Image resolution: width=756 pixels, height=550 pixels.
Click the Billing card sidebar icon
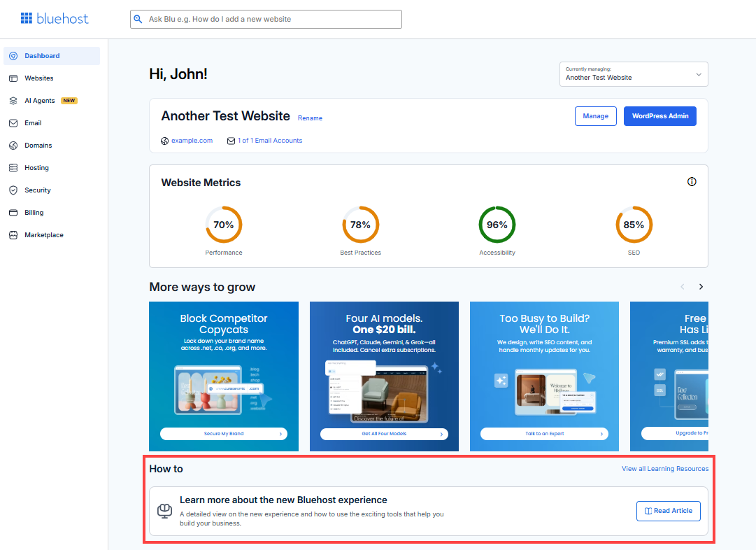pos(13,213)
